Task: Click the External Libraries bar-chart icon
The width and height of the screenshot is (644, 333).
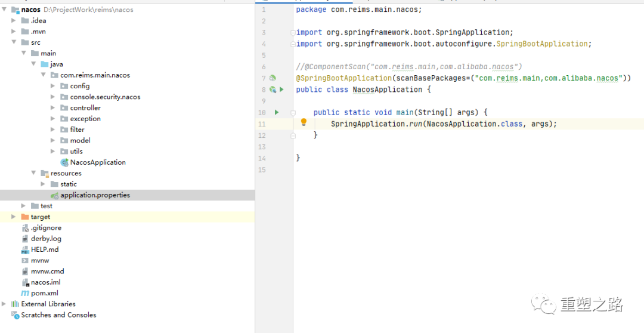Action: pos(15,304)
